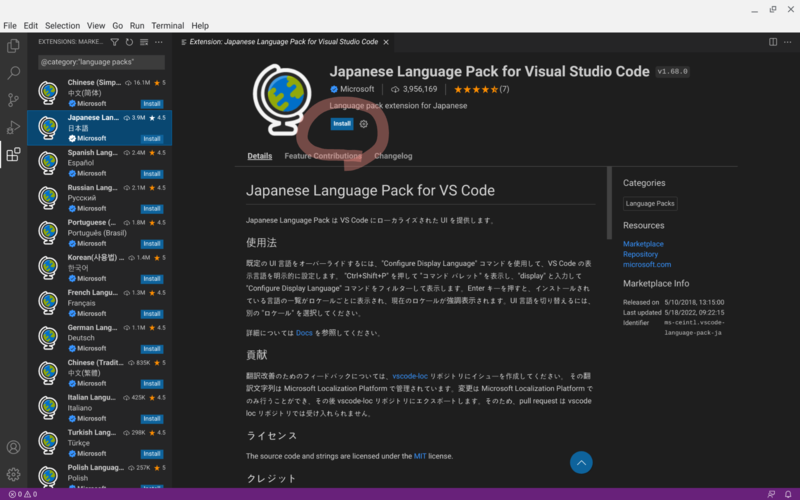Close the Japanese Language Pack extension tab
The width and height of the screenshot is (800, 500).
coord(386,42)
